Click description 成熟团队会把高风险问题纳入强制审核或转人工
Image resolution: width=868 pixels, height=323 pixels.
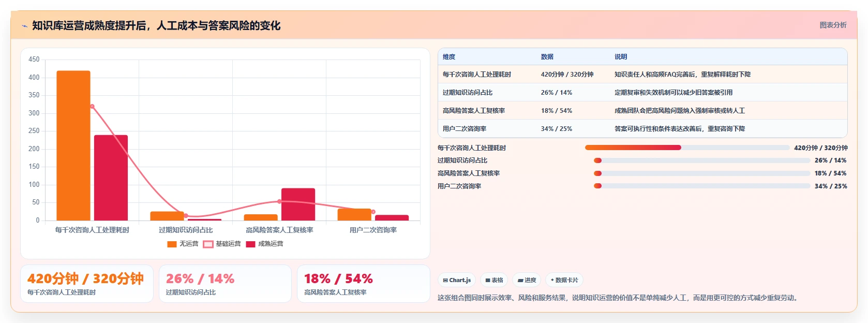point(680,111)
